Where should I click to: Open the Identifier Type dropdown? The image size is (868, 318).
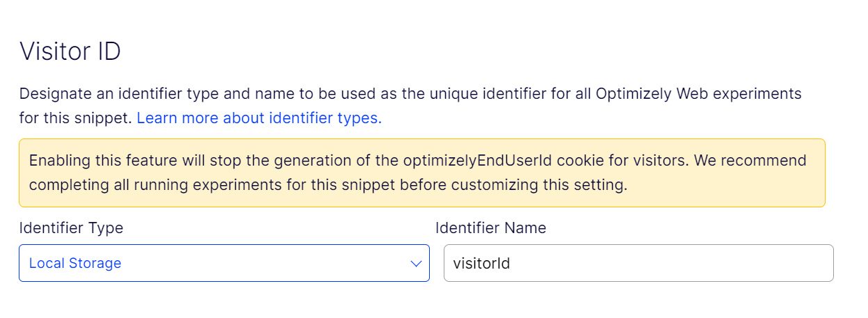[224, 263]
